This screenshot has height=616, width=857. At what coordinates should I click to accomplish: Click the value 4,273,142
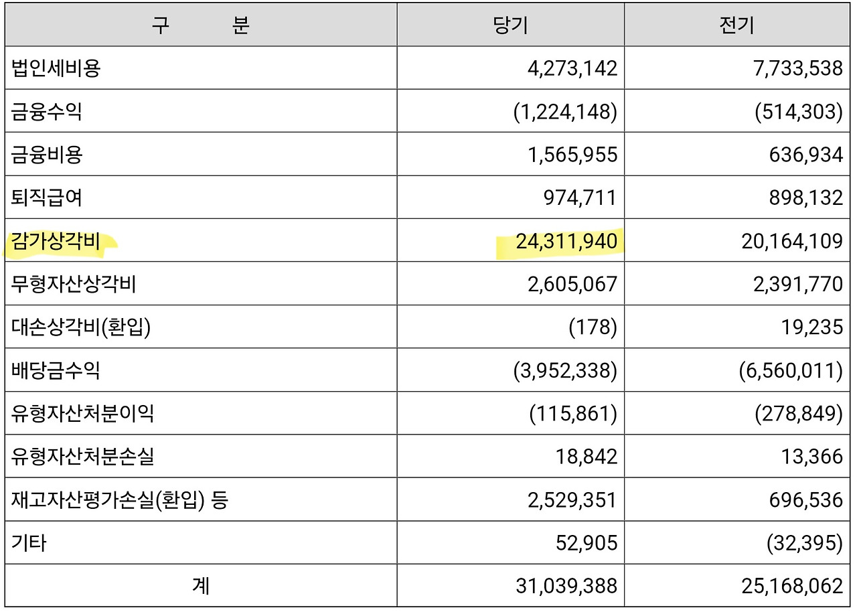[572, 68]
